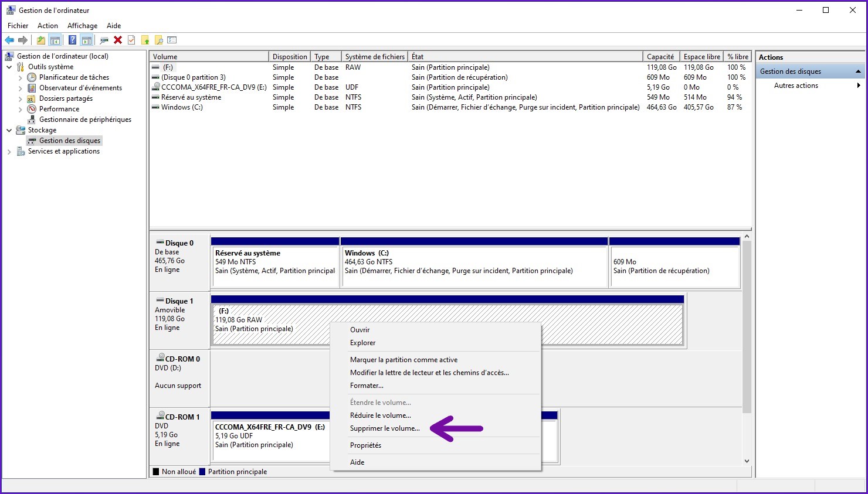Toggle the Action pane toolbar icon
The height and width of the screenshot is (494, 868).
pos(86,40)
